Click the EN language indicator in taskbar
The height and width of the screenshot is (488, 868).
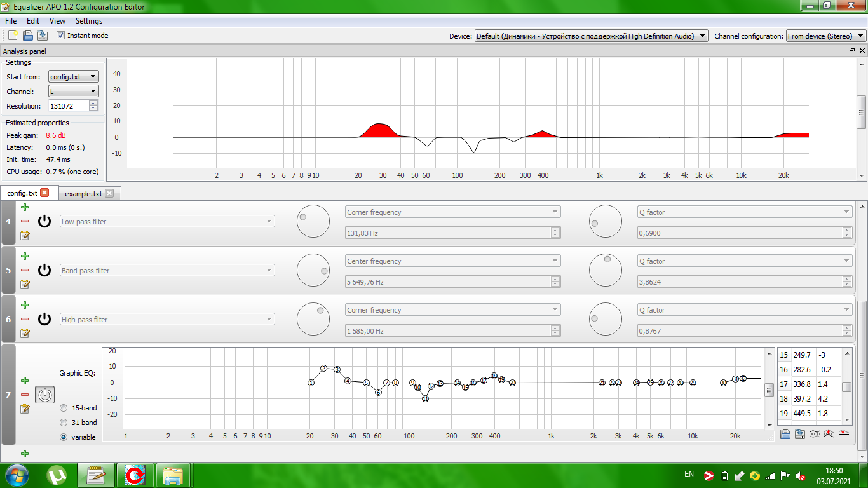point(689,475)
